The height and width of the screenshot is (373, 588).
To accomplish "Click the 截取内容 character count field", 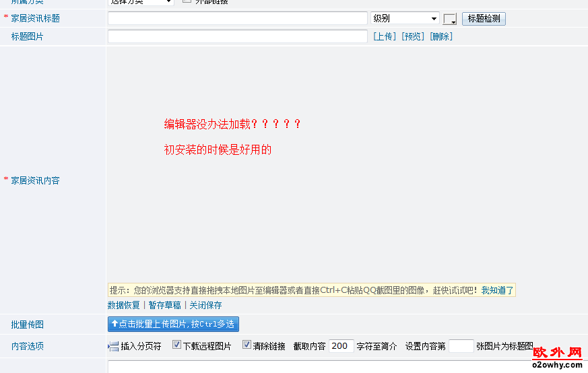I will [x=341, y=346].
